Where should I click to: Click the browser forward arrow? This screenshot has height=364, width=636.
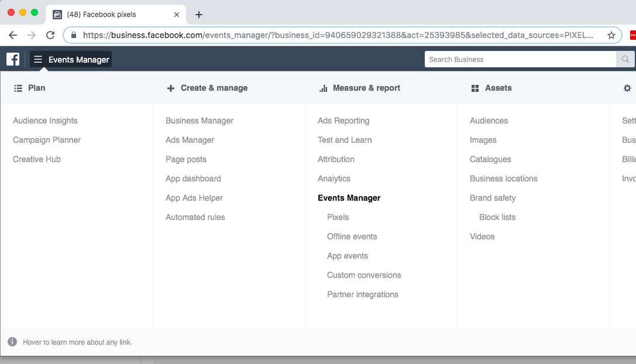point(32,35)
